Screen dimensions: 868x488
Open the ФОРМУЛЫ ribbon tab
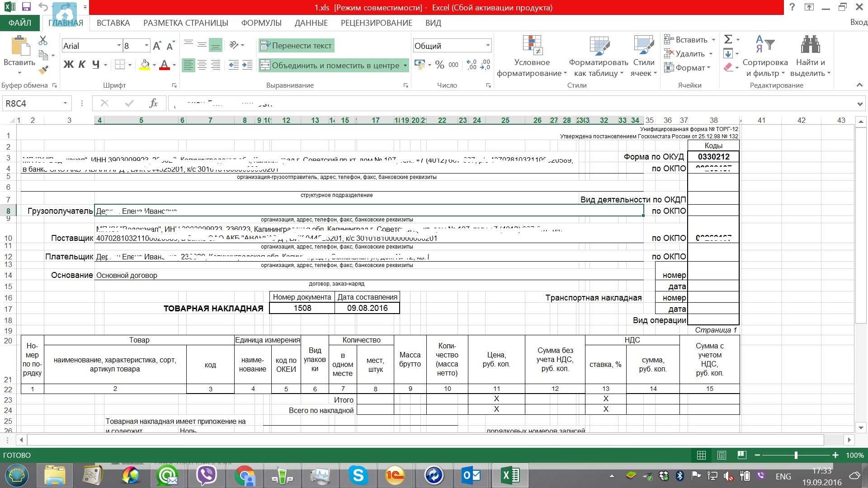261,23
